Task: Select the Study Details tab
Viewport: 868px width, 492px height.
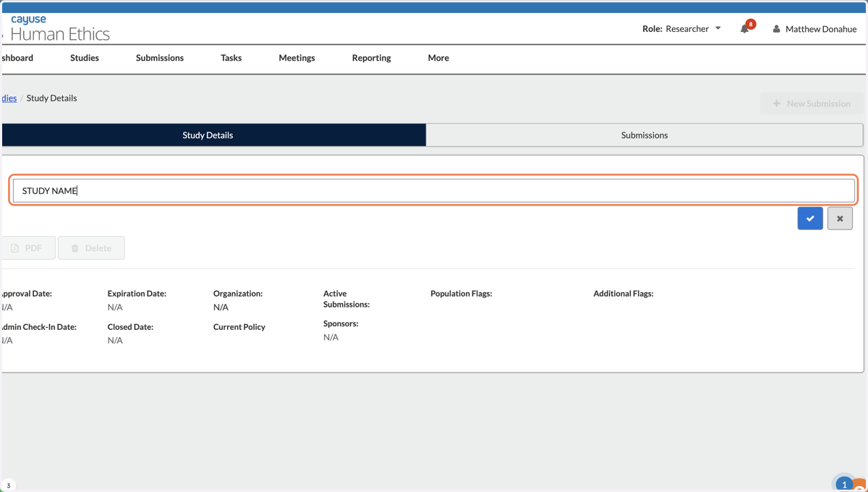Action: tap(213, 135)
